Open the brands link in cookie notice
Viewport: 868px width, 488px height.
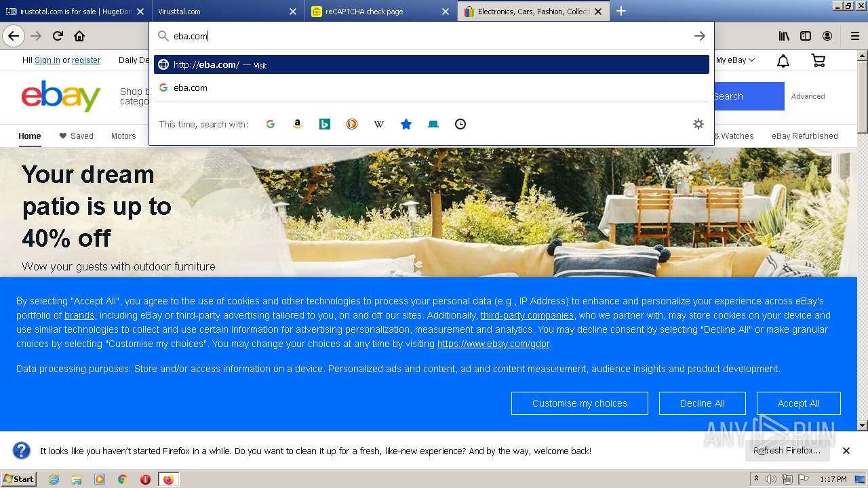[x=79, y=315]
